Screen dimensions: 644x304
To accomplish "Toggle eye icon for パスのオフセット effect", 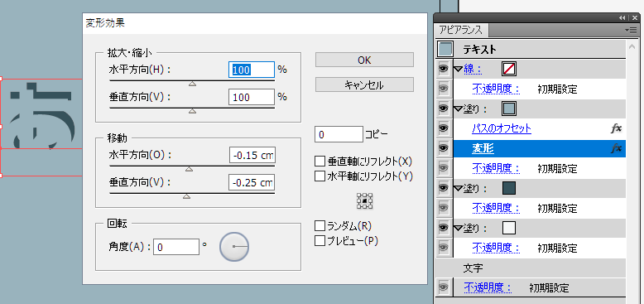I will (x=443, y=128).
